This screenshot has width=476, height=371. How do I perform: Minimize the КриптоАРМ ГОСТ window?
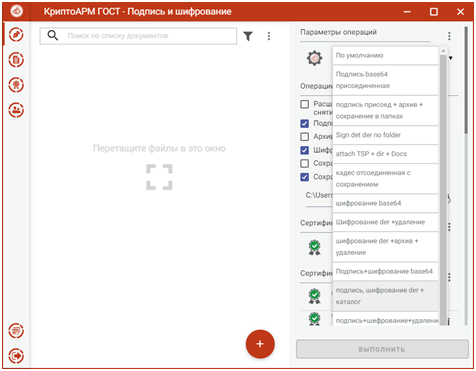(407, 12)
